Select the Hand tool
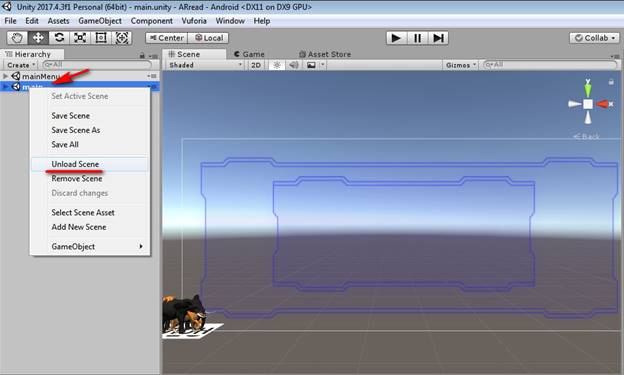Screen dimensions: 624x375 click(17, 38)
